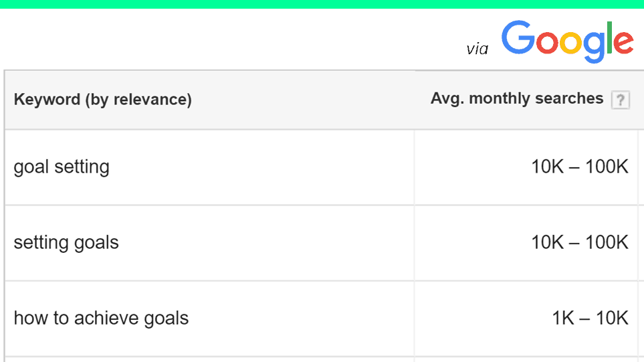Click the red e ending Google logo
This screenshot has height=362, width=644.
[x=623, y=42]
